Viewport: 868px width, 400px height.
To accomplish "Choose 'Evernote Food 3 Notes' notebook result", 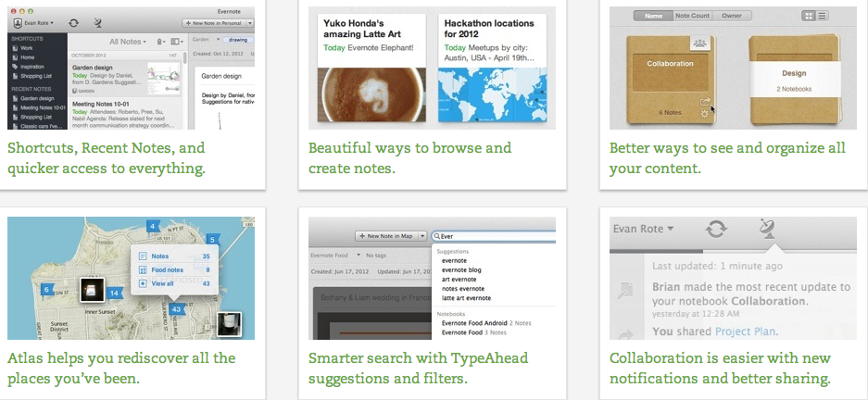I will pos(473,332).
